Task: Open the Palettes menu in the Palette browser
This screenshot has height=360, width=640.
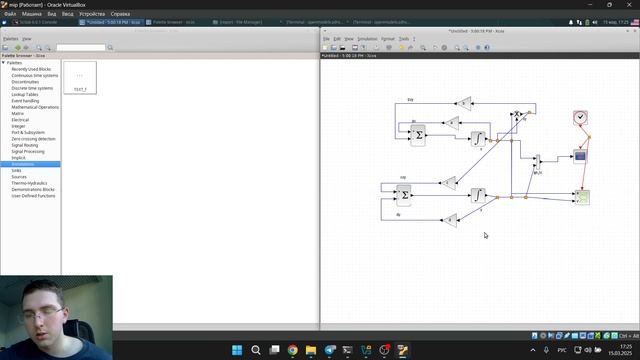Action: [11, 39]
